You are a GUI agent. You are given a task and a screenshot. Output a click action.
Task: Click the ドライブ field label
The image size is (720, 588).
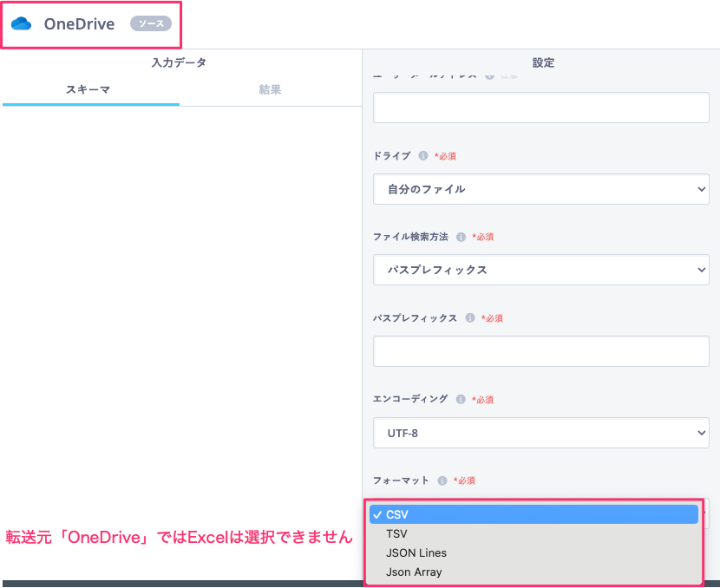pos(392,155)
